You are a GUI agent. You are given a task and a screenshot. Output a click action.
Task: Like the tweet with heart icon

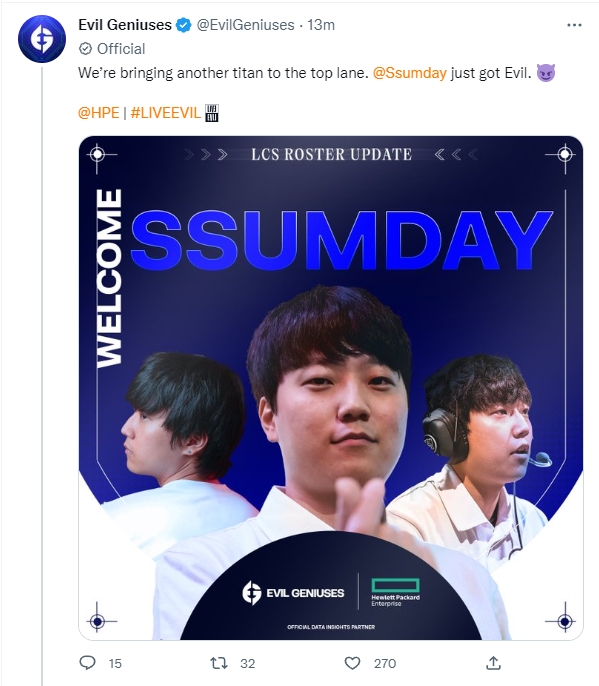352,663
